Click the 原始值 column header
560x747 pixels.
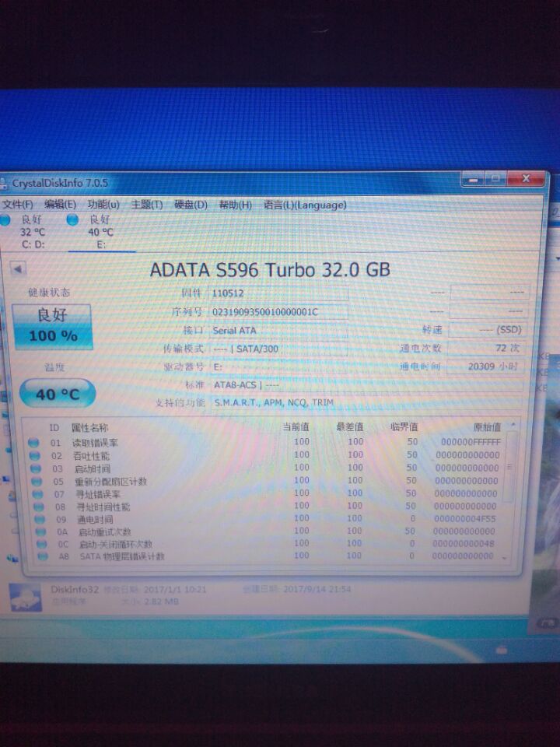click(x=487, y=427)
